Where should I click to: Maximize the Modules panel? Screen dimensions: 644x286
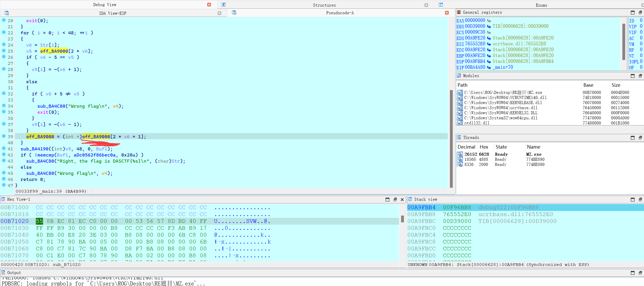tap(633, 76)
